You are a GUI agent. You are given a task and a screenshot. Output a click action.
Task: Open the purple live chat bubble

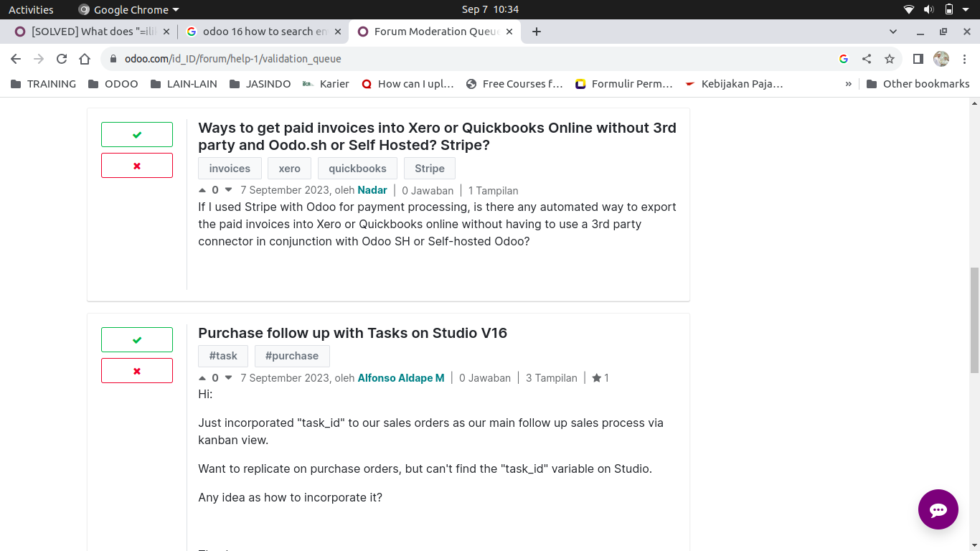click(x=938, y=509)
